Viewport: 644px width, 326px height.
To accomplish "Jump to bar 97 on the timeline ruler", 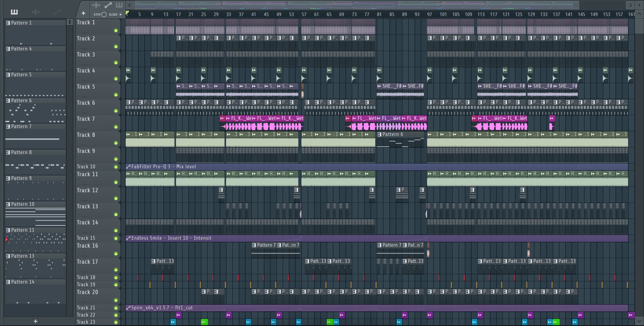I will [430, 15].
